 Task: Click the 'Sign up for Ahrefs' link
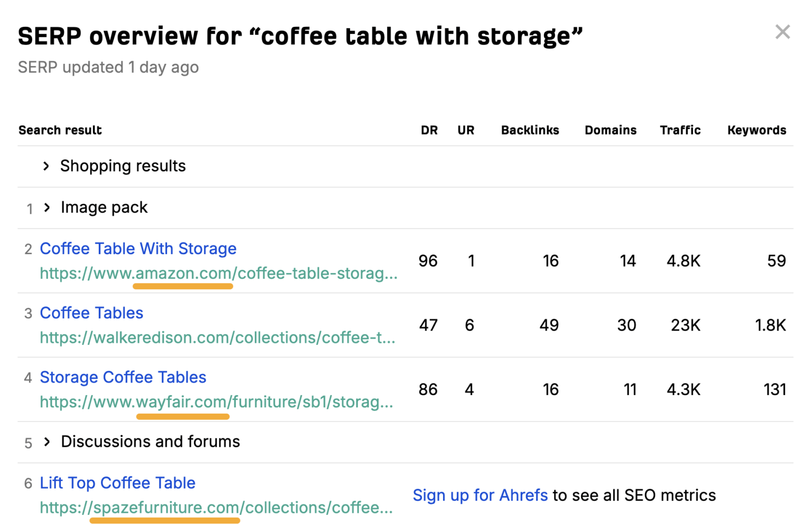(480, 495)
